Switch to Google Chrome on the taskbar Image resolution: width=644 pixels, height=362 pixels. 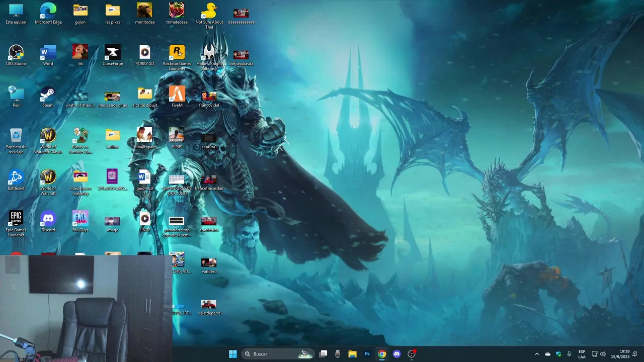[382, 354]
